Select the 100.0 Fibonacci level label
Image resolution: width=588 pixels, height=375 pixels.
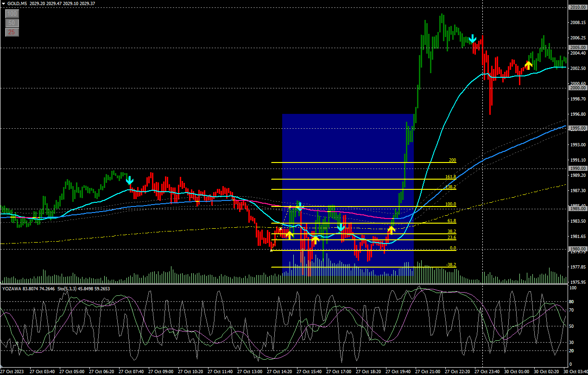[451, 204]
